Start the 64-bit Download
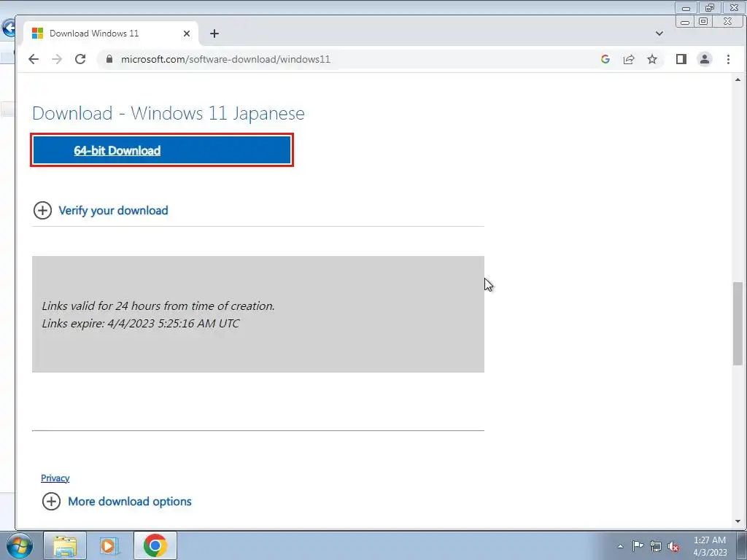Viewport: 747px width, 560px height. coord(162,150)
